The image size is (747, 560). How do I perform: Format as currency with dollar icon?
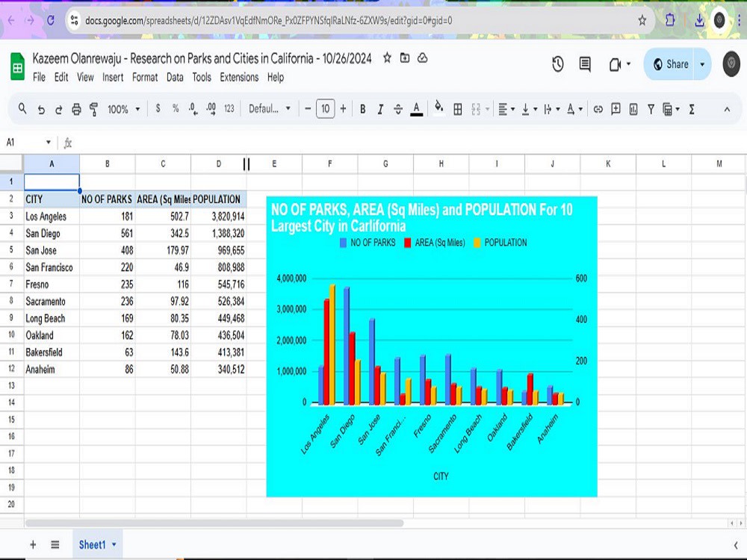[158, 109]
